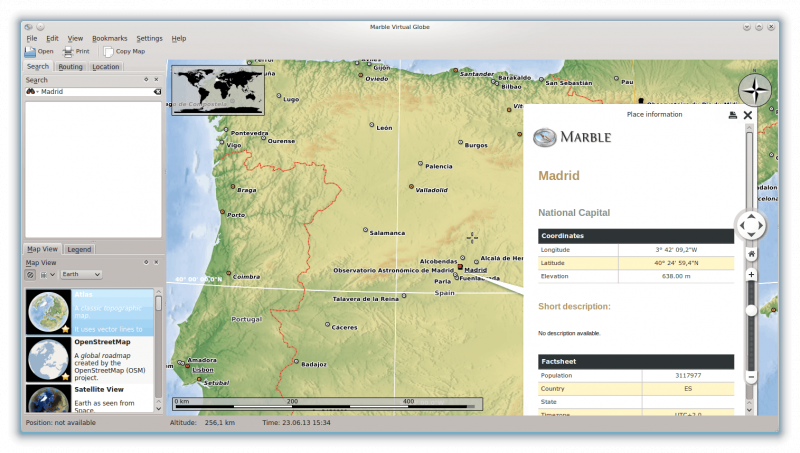Click the León city marker

[x=371, y=124]
